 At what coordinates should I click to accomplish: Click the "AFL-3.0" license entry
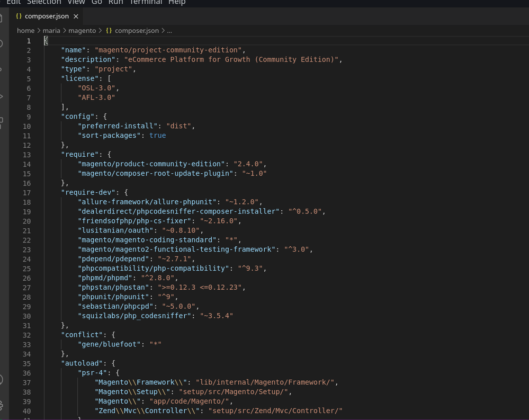97,97
